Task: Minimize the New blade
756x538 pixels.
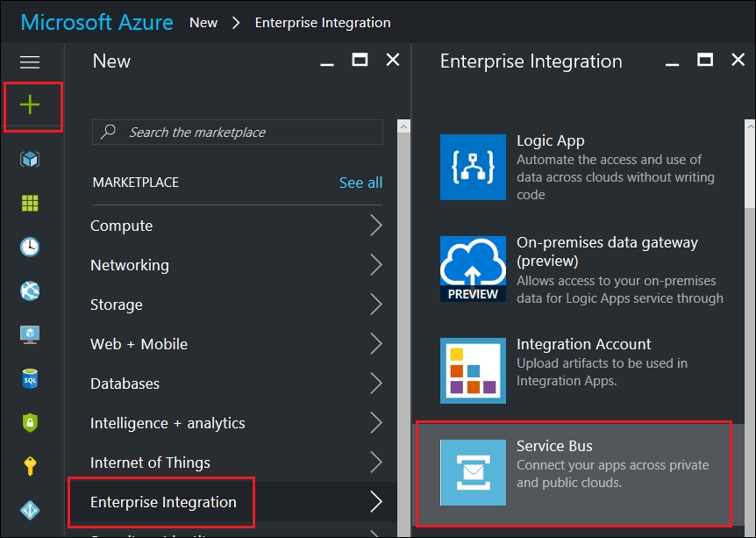Action: coord(327,64)
